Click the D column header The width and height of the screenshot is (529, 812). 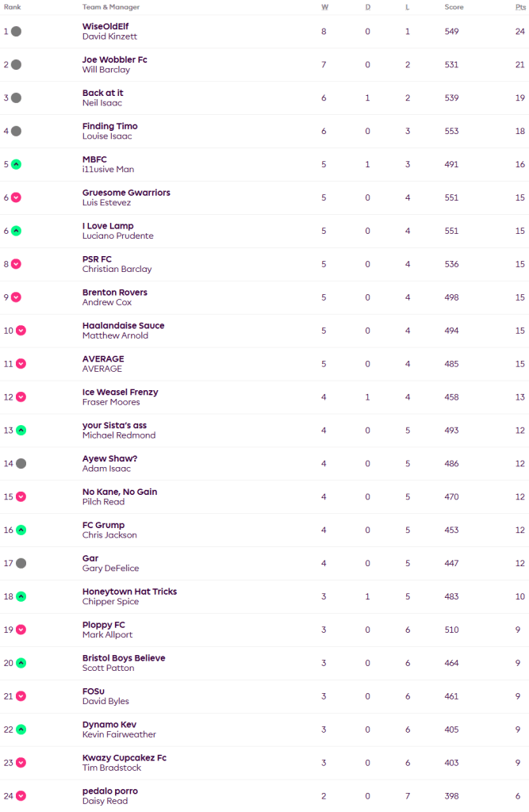[367, 7]
